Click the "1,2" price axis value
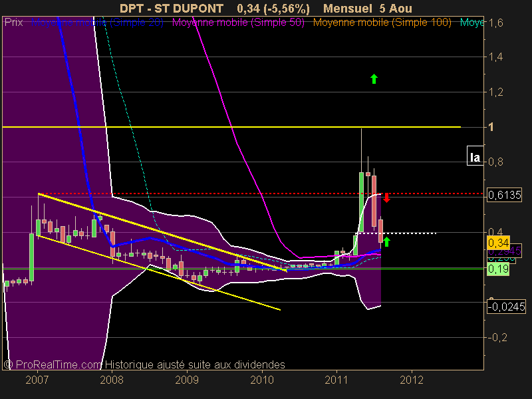Image resolution: width=532 pixels, height=399 pixels. point(495,92)
